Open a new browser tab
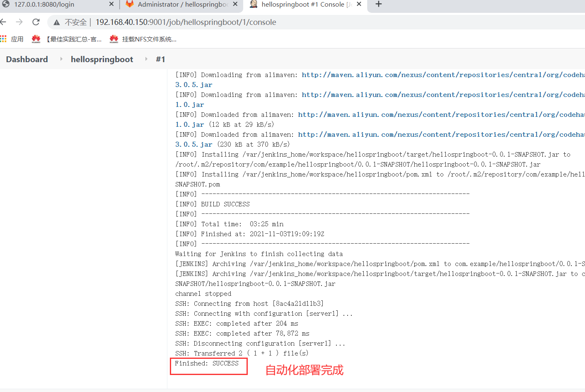 378,4
